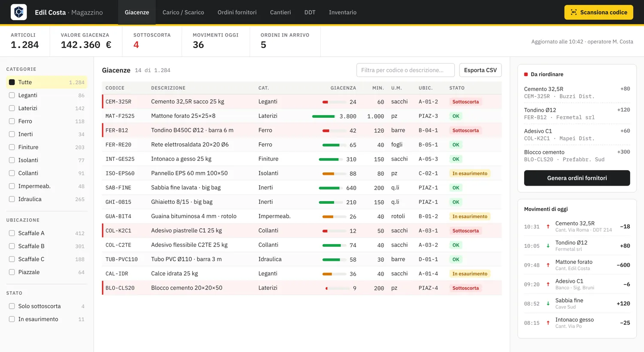Screen dimensions: 644x352
Task: Click the stock level bar in the CEM-325R row
Action: point(334,102)
